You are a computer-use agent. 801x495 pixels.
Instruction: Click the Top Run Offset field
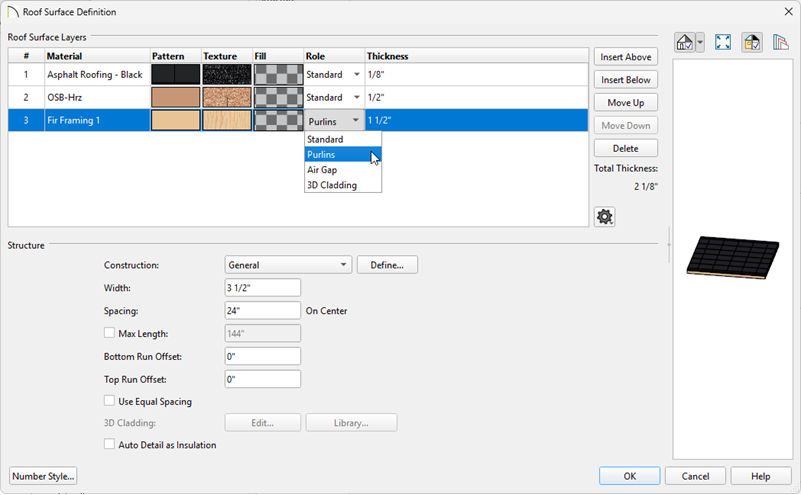pyautogui.click(x=263, y=379)
